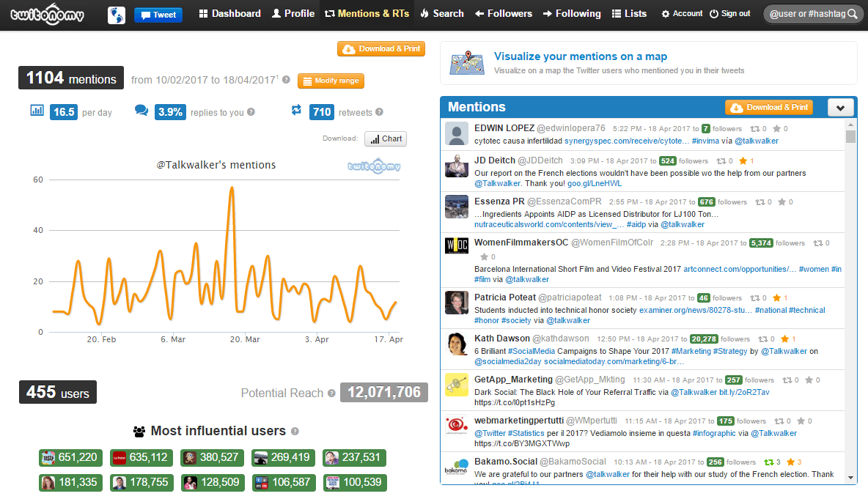This screenshot has width=868, height=499.
Task: Star EDWIN LOPEZ's tweet
Action: [x=777, y=128]
